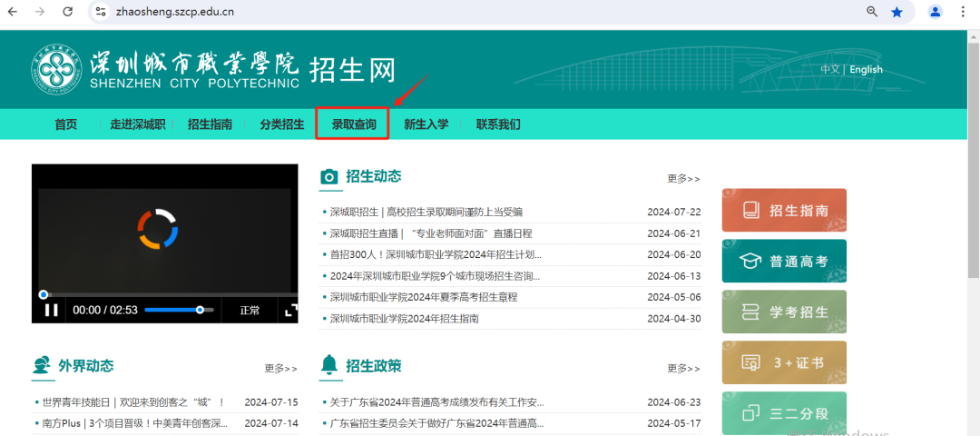Image resolution: width=980 pixels, height=436 pixels.
Task: Open the 学考招生 side button
Action: click(784, 312)
